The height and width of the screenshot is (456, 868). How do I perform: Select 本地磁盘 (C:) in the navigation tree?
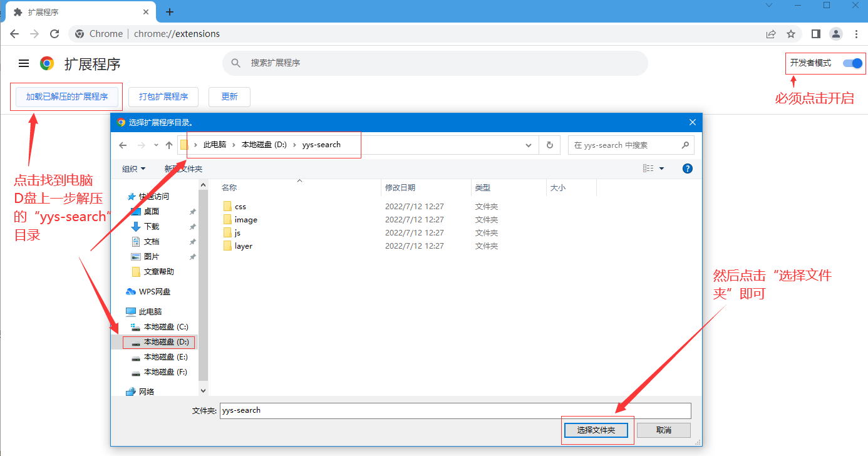click(165, 327)
